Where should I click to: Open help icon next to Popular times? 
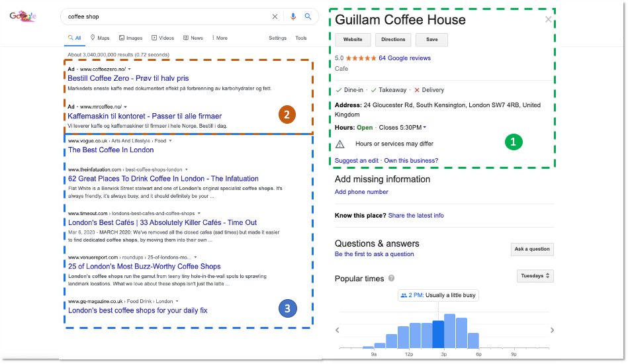pyautogui.click(x=391, y=279)
